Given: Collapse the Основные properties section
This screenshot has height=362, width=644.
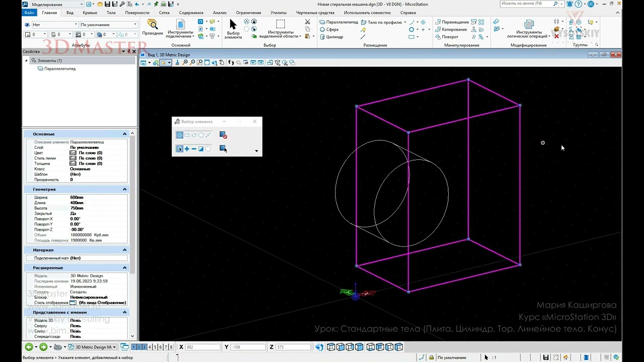Looking at the screenshot, I should (x=124, y=134).
